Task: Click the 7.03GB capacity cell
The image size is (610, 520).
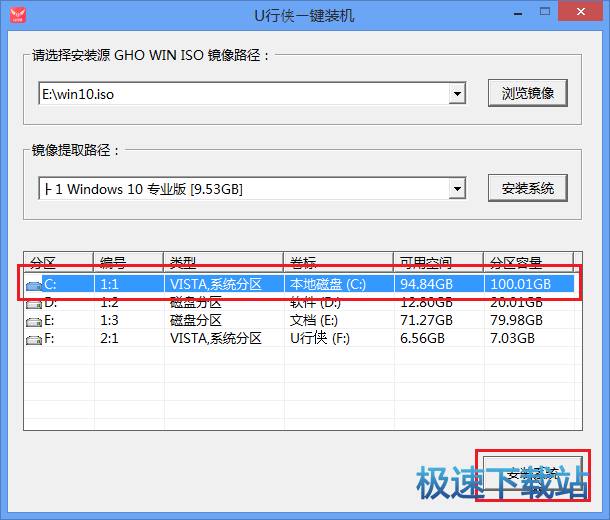Action: click(529, 338)
